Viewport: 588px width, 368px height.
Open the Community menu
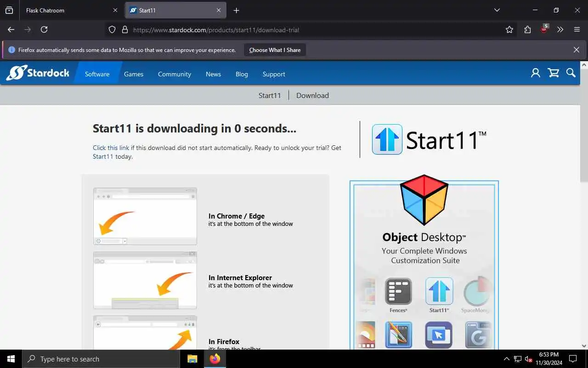175,74
